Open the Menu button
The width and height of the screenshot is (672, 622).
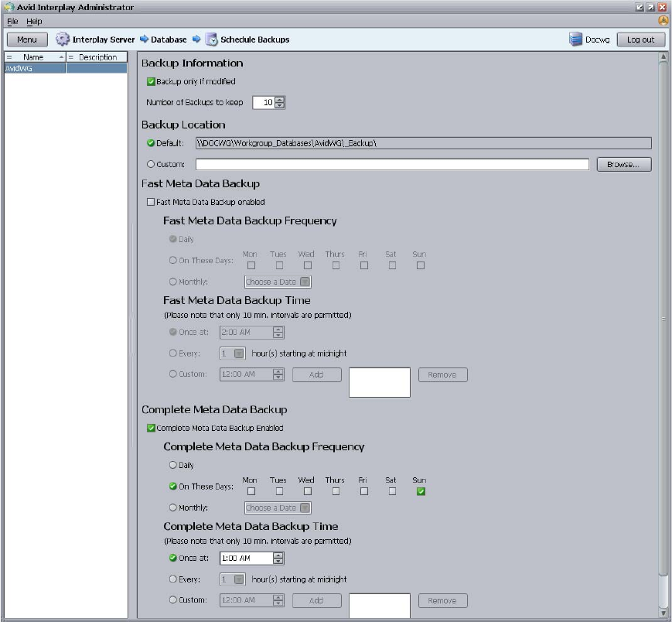click(x=27, y=39)
